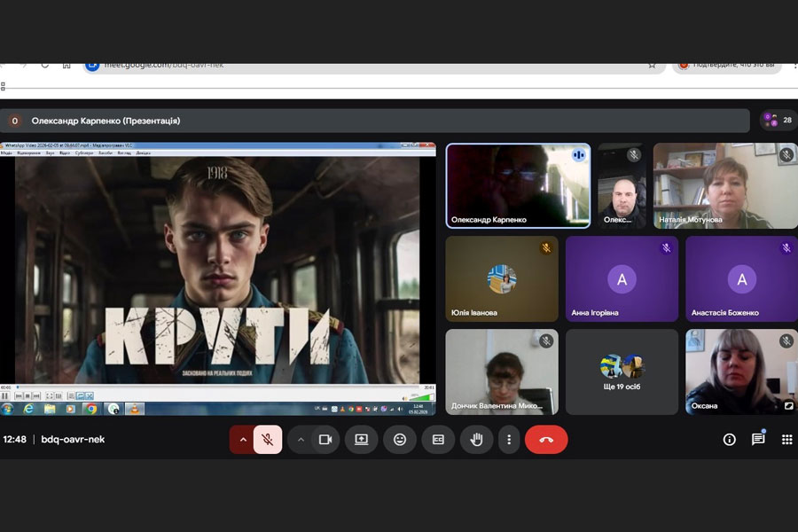Select Юлія Іванова's participant tile

pyautogui.click(x=502, y=278)
